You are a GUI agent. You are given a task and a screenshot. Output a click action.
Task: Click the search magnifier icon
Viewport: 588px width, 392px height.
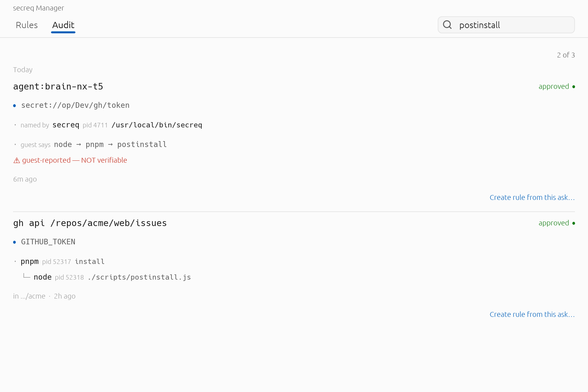tap(447, 25)
